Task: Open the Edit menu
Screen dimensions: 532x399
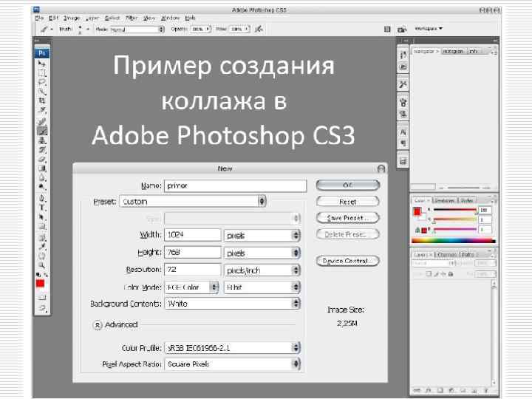Action: [54, 18]
